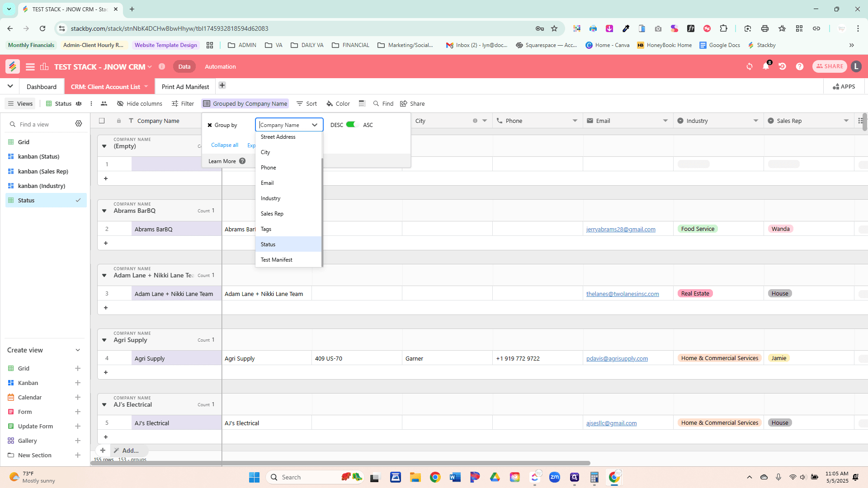Select Sales Rep in group-by list

pos(288,213)
